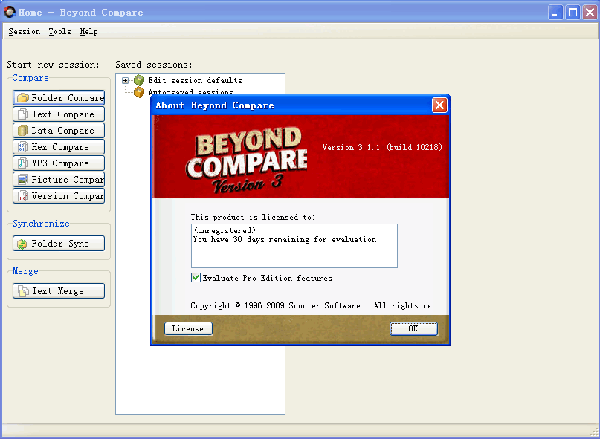Click the Picture Compare image icon
600x439 pixels.
(x=23, y=180)
